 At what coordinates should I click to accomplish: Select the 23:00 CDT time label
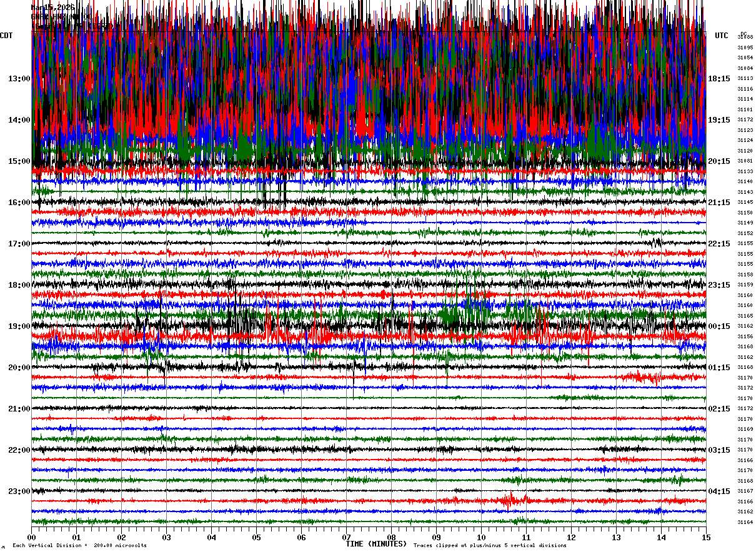(x=19, y=491)
